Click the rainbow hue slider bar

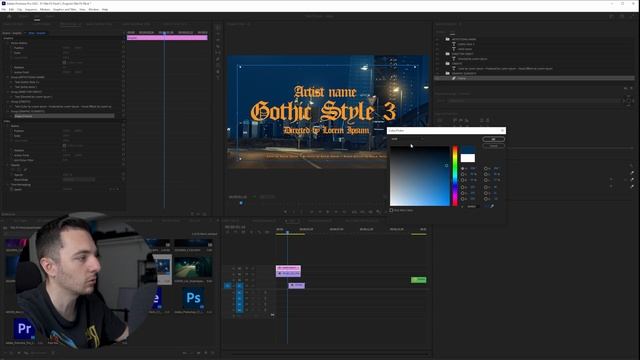coord(455,176)
